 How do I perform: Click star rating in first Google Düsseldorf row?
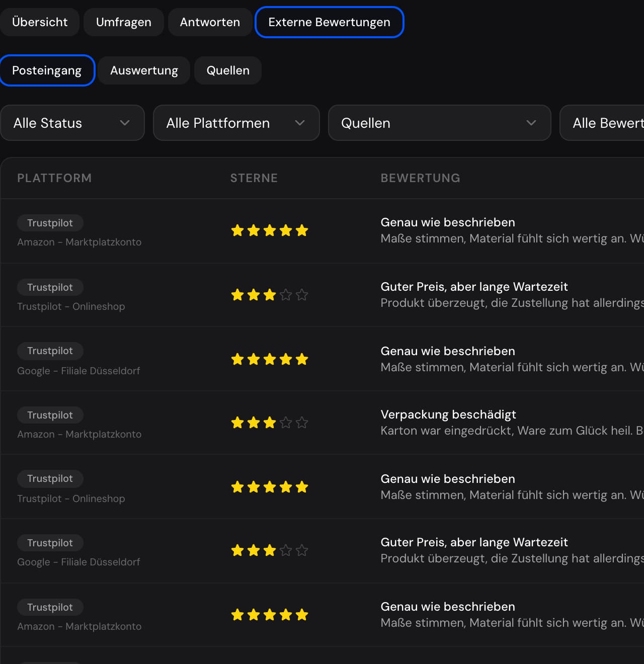coord(270,359)
